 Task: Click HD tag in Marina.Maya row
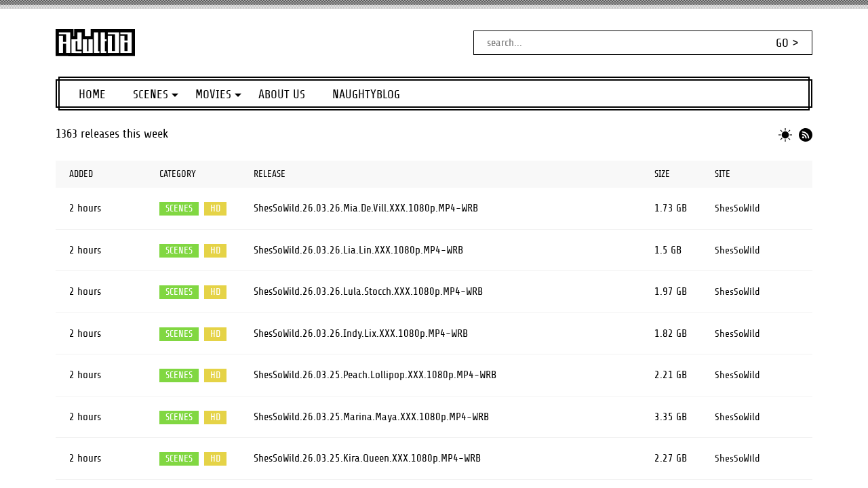point(215,418)
